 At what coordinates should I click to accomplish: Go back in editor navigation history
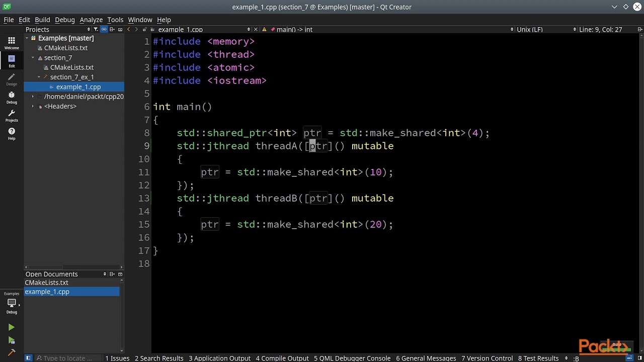128,30
